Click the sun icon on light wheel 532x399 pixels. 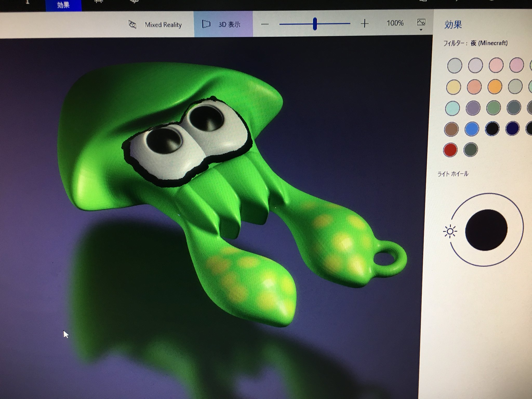(450, 231)
